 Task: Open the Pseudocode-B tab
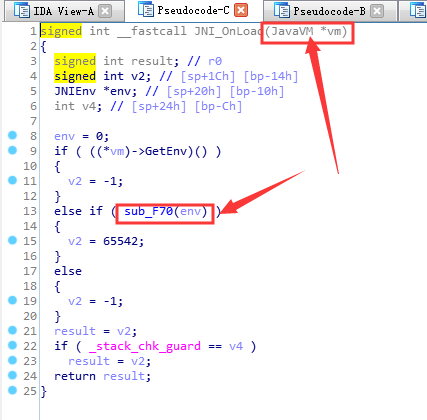pyautogui.click(x=329, y=11)
